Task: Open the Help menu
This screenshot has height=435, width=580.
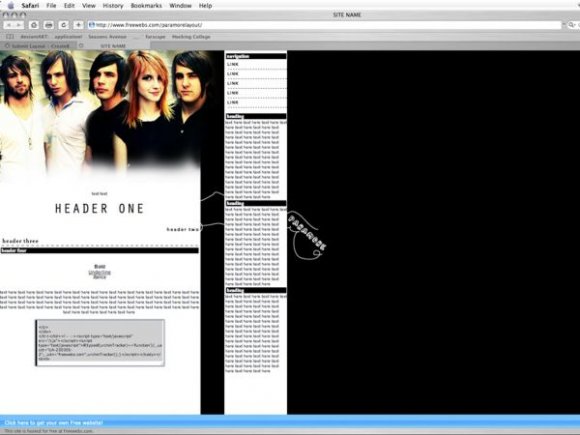Action: pyautogui.click(x=205, y=6)
